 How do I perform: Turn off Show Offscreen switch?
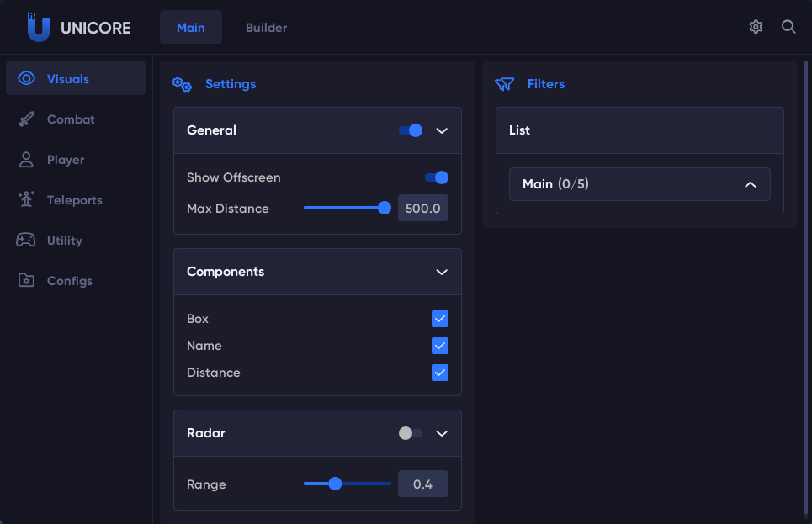pyautogui.click(x=436, y=177)
